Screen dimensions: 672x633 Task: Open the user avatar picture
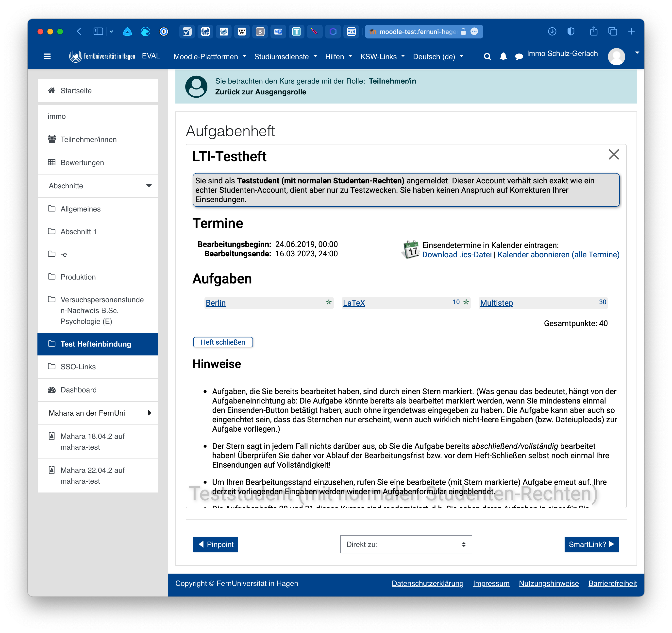[616, 56]
